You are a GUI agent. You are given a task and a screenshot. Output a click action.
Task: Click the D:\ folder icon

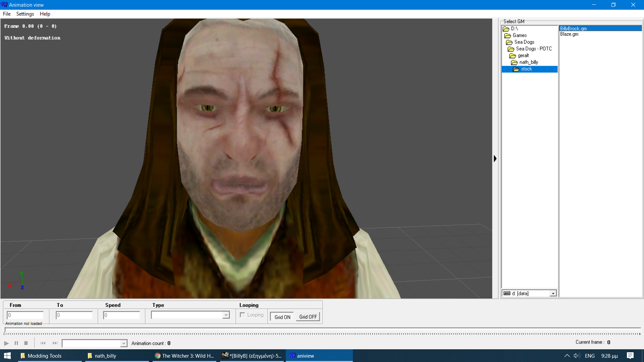click(x=506, y=29)
